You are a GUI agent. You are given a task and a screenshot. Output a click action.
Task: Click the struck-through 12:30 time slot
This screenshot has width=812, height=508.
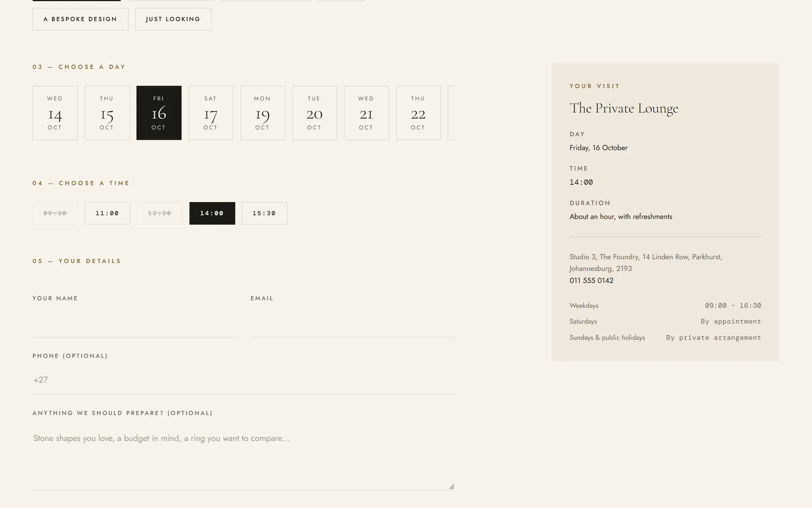[x=159, y=213]
